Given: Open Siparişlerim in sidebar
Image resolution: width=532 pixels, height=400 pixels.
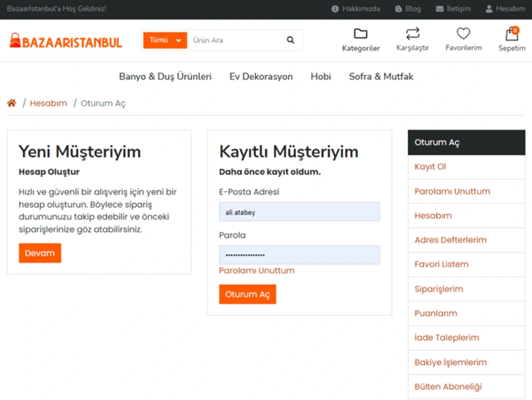Looking at the screenshot, I should click(x=466, y=289).
